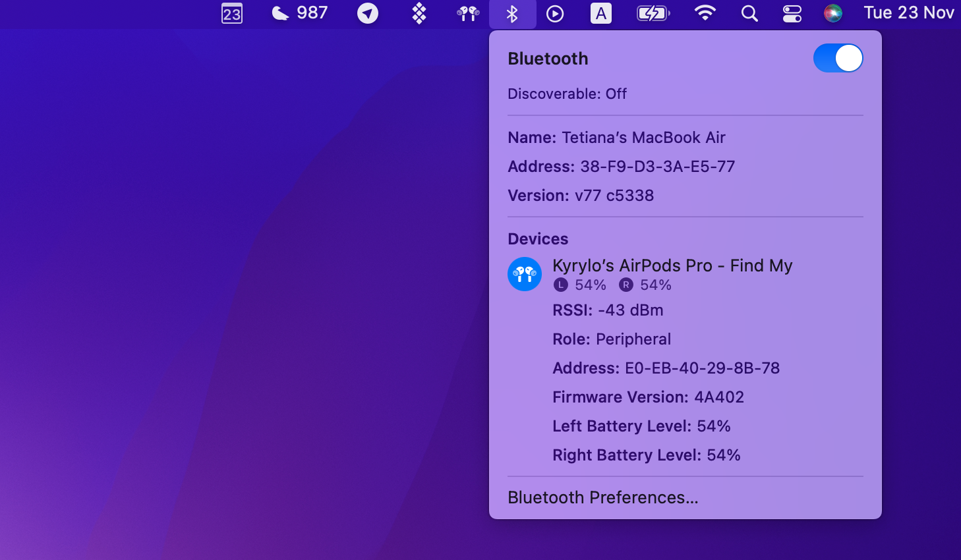Open Bluetooth Preferences

coord(602,497)
